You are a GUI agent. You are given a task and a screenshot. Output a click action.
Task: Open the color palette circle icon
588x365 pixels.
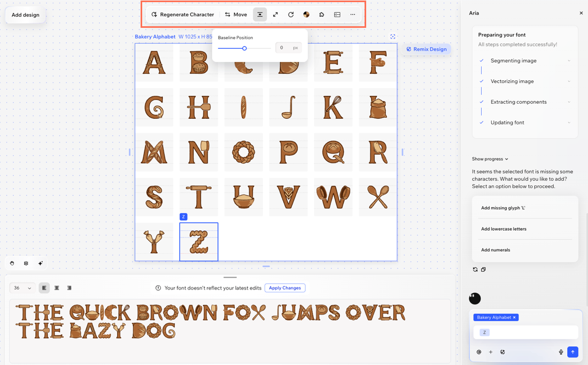click(306, 14)
